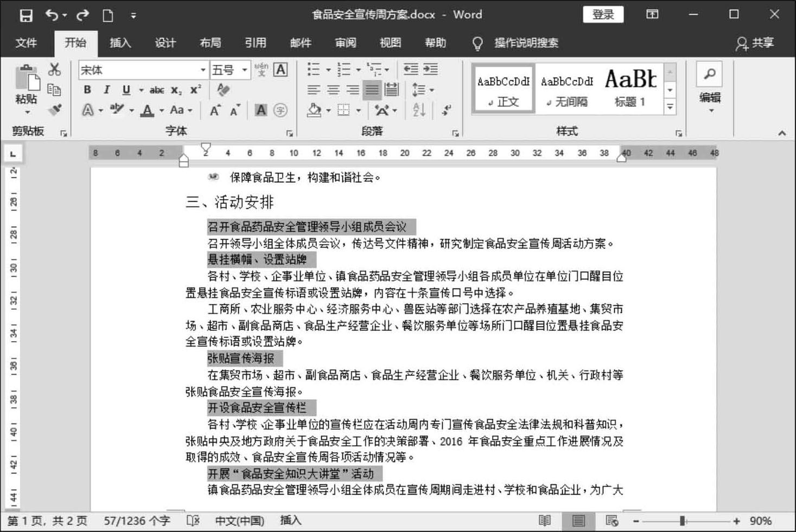
Task: Center align the paragraph
Action: 333,90
